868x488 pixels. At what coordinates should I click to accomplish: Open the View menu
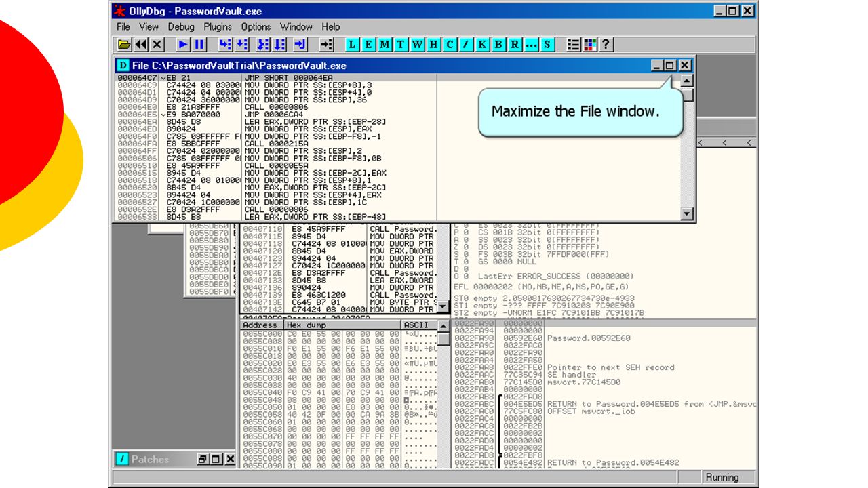(149, 27)
